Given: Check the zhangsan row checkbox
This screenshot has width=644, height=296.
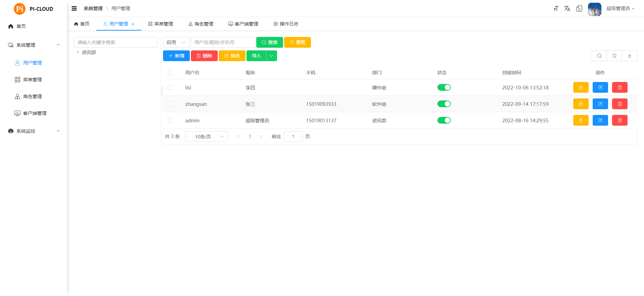Looking at the screenshot, I should point(170,104).
